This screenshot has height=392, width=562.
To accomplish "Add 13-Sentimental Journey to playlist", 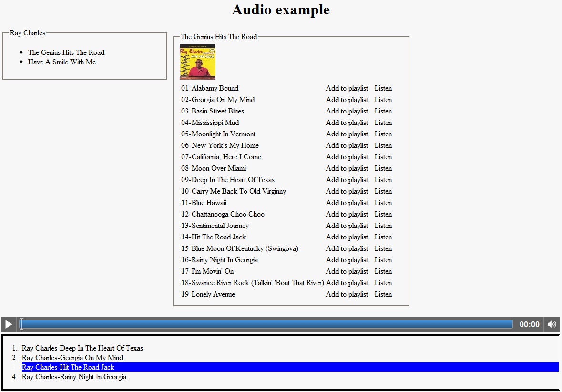I will tap(347, 226).
